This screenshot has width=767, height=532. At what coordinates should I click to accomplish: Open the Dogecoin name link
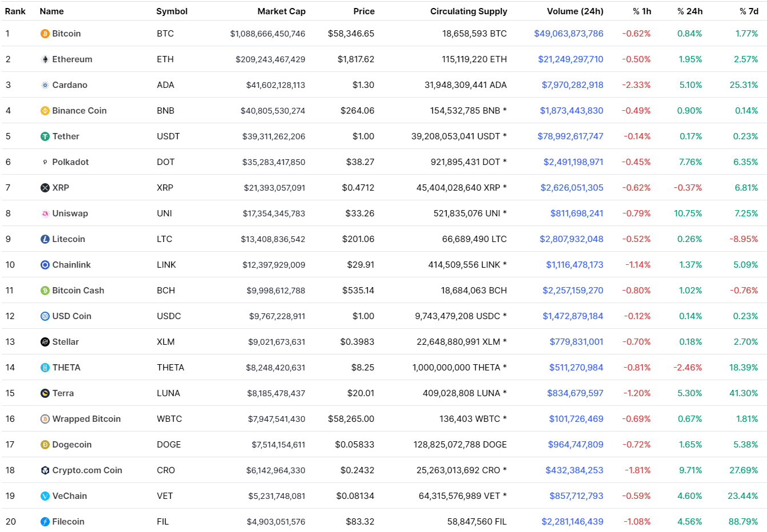tap(72, 445)
